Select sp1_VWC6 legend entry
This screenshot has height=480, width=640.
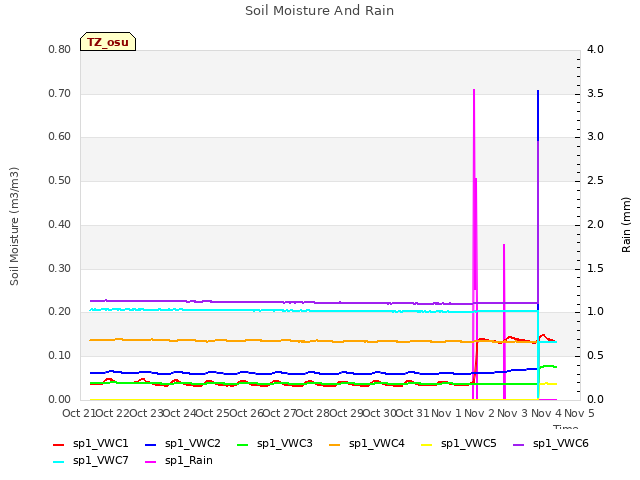[x=551, y=444]
